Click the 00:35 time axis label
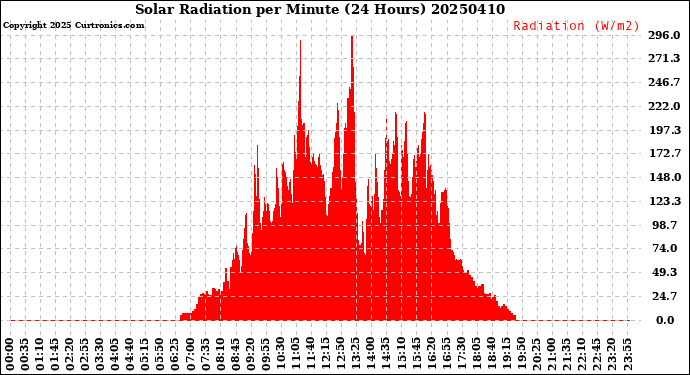Image resolution: width=690 pixels, height=375 pixels. [25, 355]
